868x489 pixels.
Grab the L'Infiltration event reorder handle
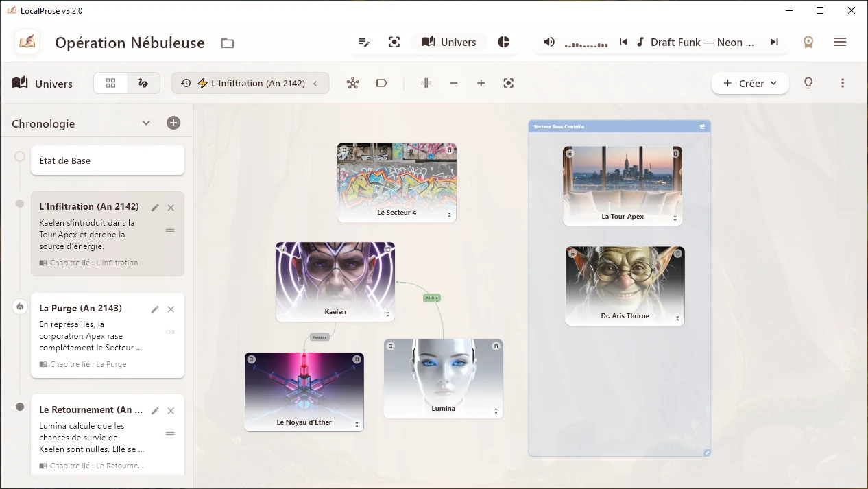coord(170,230)
